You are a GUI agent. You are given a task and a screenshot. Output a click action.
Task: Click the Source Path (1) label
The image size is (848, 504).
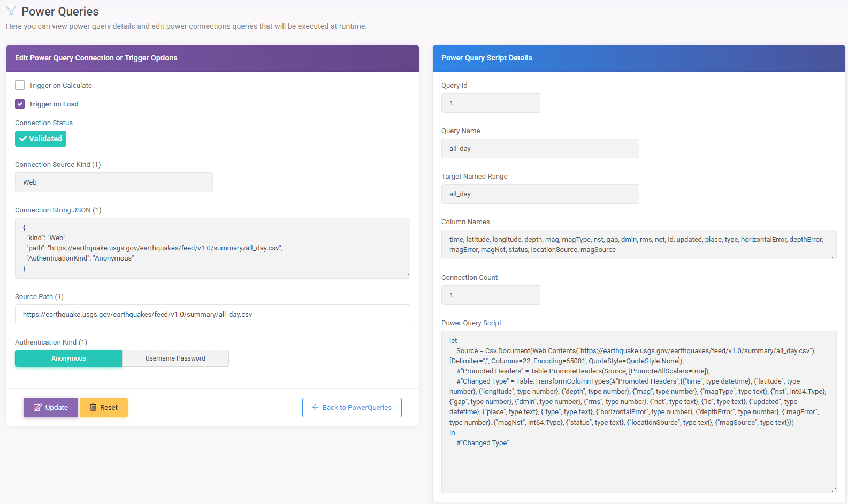[x=39, y=297]
